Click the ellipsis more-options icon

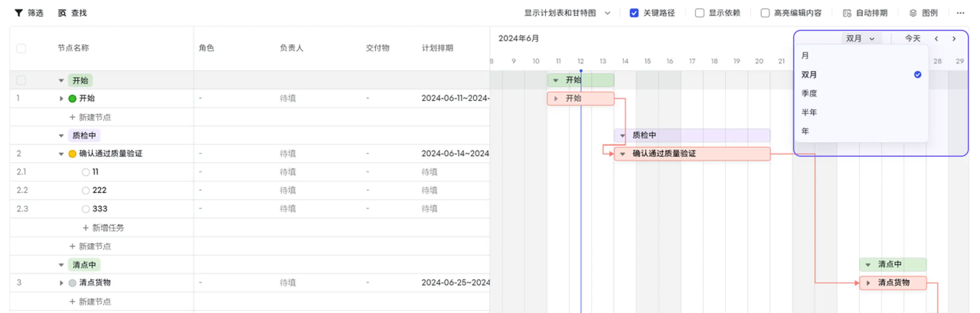click(x=961, y=13)
